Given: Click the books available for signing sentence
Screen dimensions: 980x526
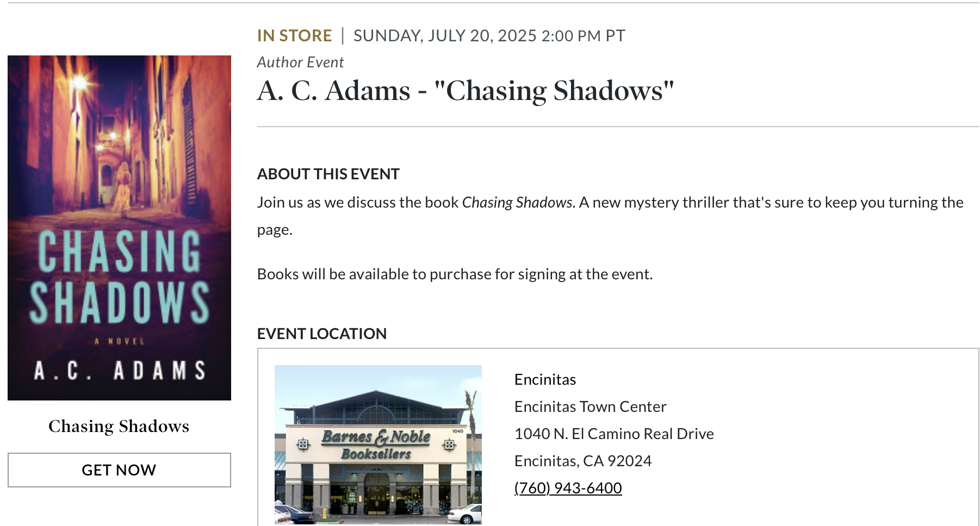Looking at the screenshot, I should point(455,274).
